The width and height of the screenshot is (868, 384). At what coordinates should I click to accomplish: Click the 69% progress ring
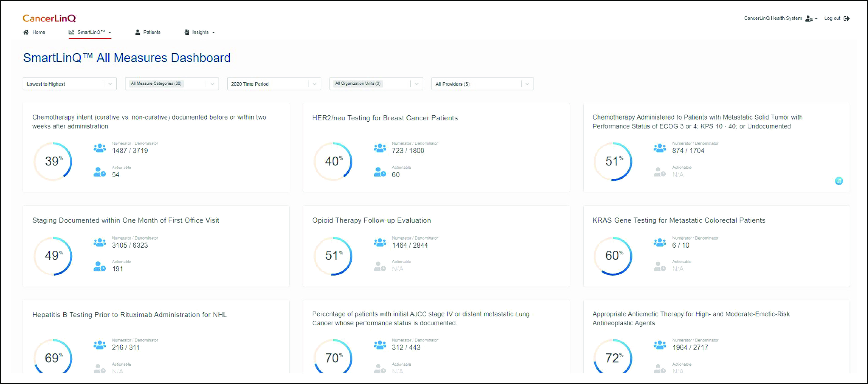(x=53, y=356)
